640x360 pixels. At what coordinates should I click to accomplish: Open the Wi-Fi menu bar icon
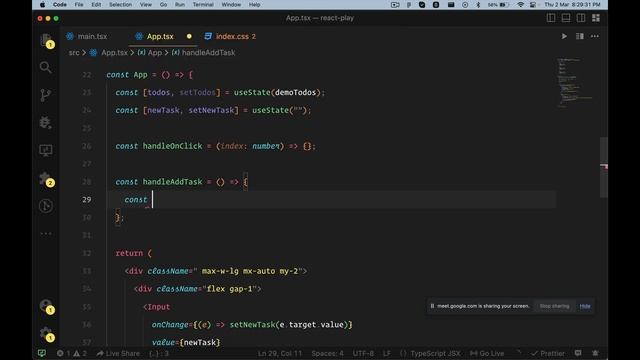pos(520,5)
